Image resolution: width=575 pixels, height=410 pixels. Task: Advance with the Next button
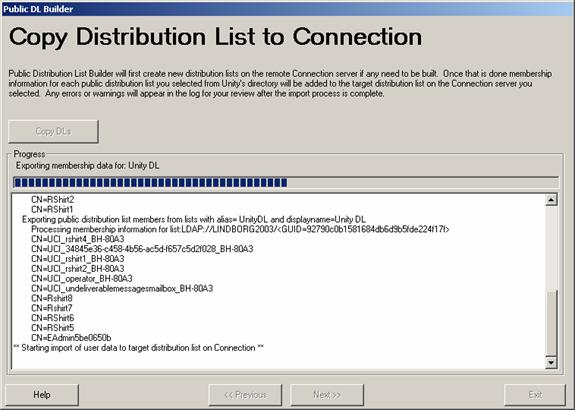[327, 395]
